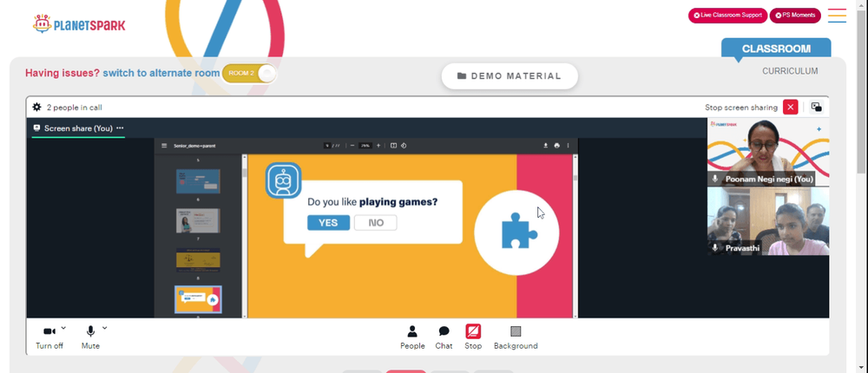
Task: Select the Screen share (You) tab
Action: point(78,128)
